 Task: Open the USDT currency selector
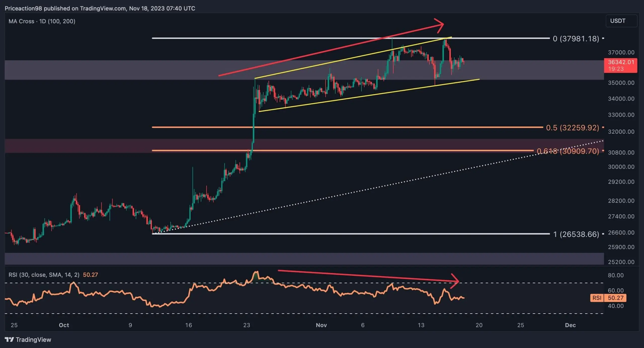pos(617,21)
